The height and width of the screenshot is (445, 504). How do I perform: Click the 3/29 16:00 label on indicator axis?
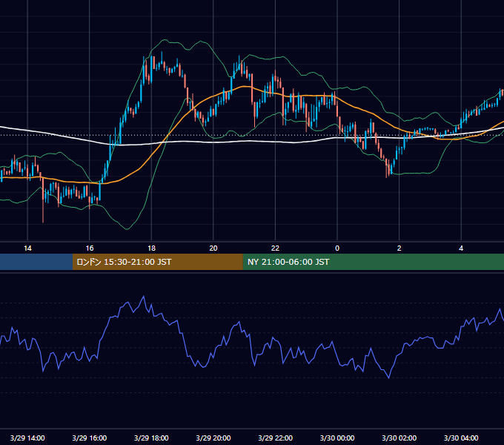pos(90,438)
